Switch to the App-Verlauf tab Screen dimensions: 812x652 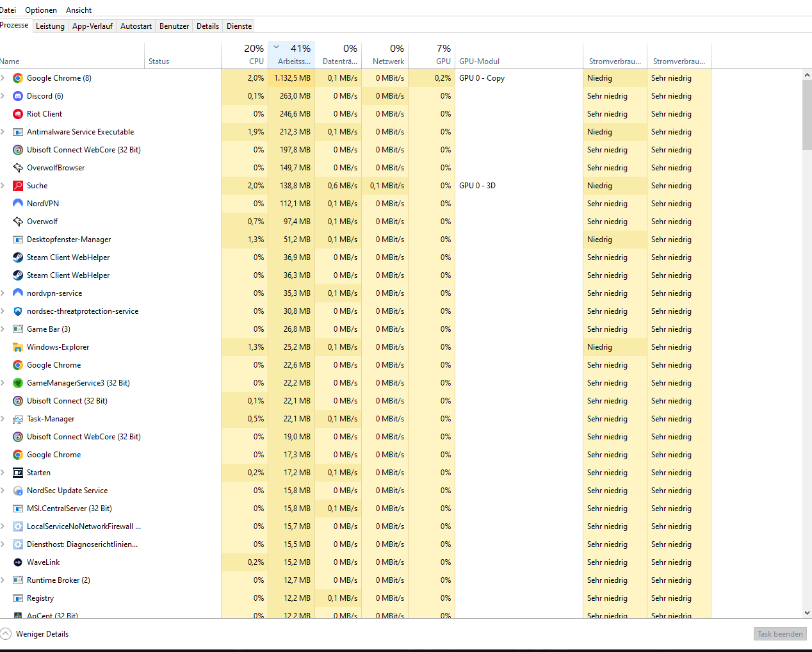(92, 26)
